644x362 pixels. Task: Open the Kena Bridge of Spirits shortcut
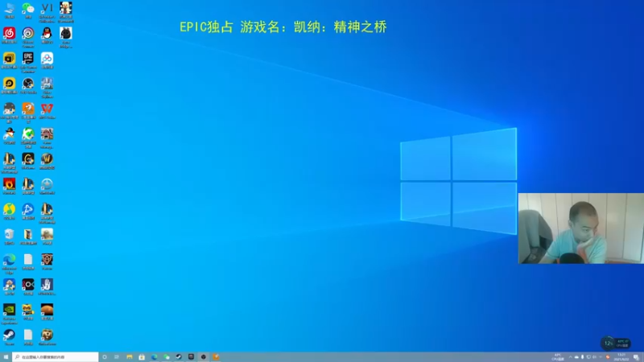click(x=66, y=37)
